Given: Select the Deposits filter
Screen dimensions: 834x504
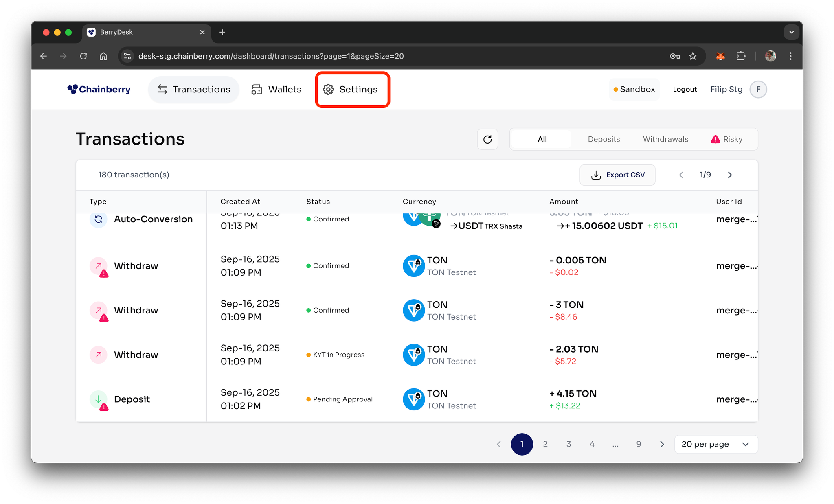Looking at the screenshot, I should tap(604, 139).
